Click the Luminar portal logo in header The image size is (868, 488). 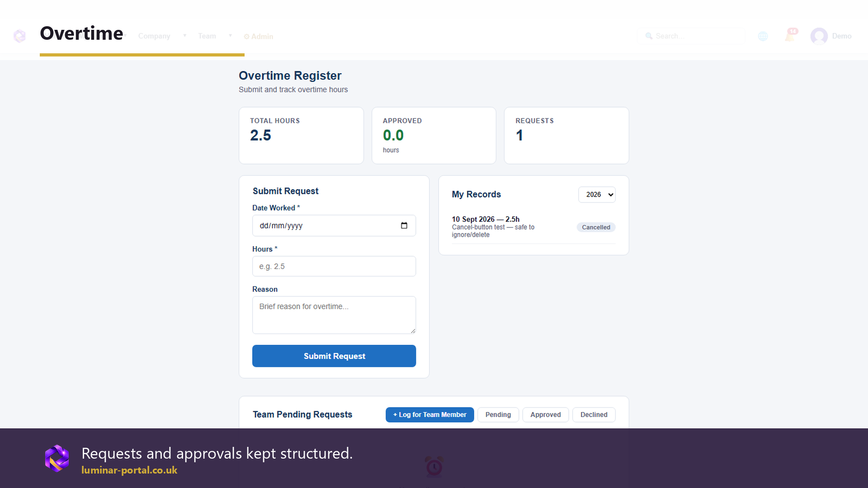[x=19, y=36]
